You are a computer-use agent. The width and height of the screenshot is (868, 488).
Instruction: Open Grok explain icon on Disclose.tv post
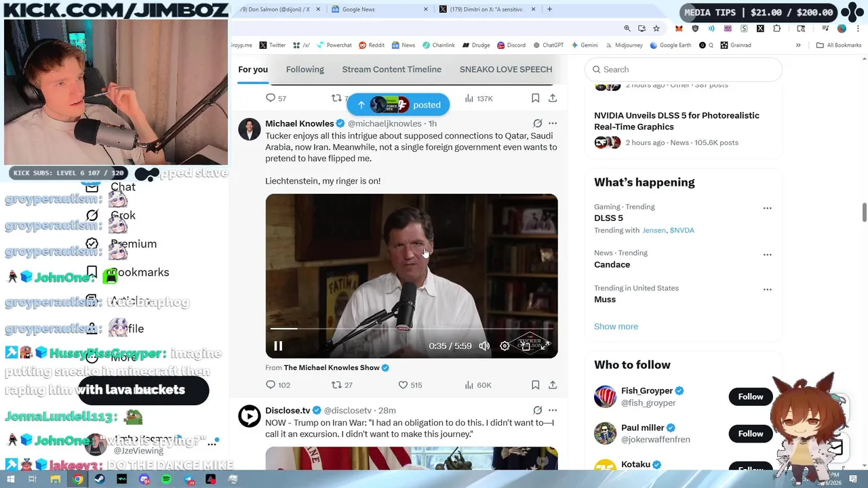pyautogui.click(x=537, y=410)
